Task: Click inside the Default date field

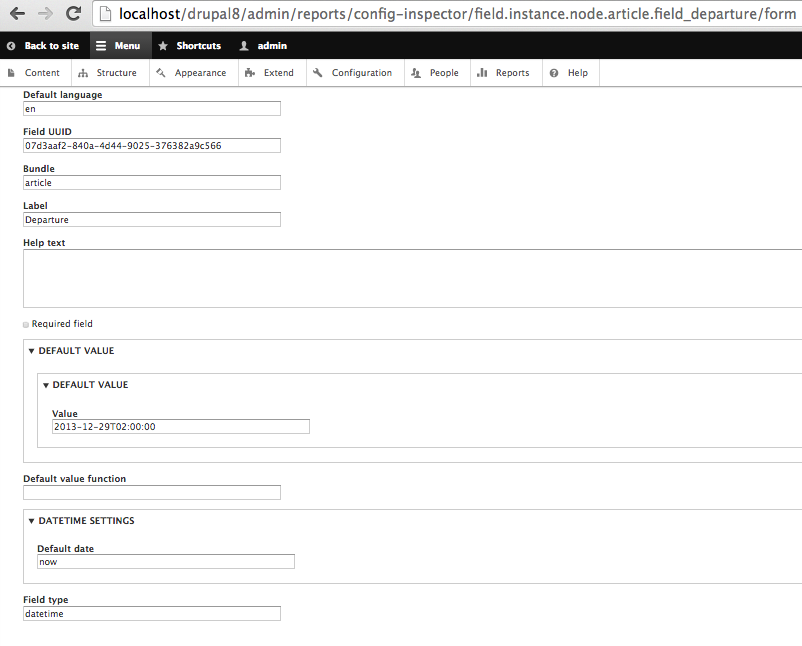Action: point(165,561)
